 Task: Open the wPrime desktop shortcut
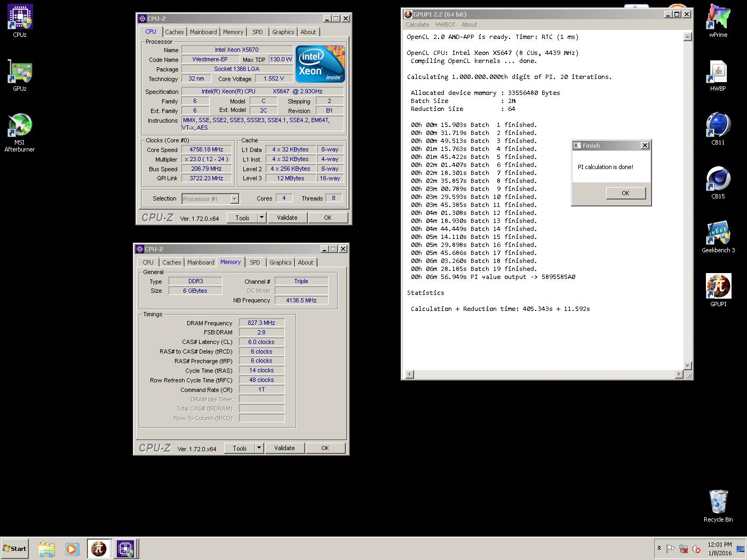pos(718,21)
